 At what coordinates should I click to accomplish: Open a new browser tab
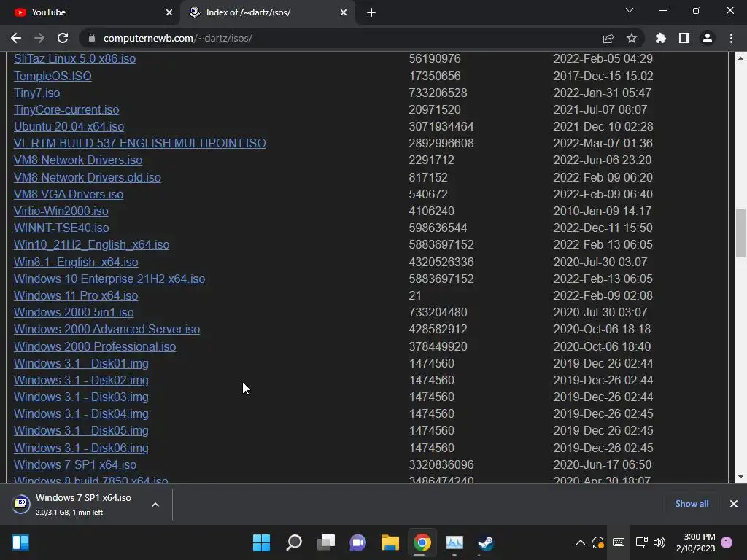(x=371, y=12)
